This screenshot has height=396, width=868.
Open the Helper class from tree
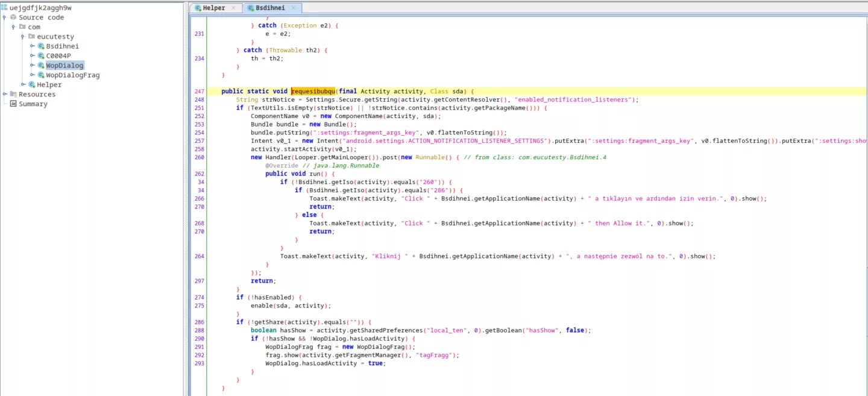point(49,85)
